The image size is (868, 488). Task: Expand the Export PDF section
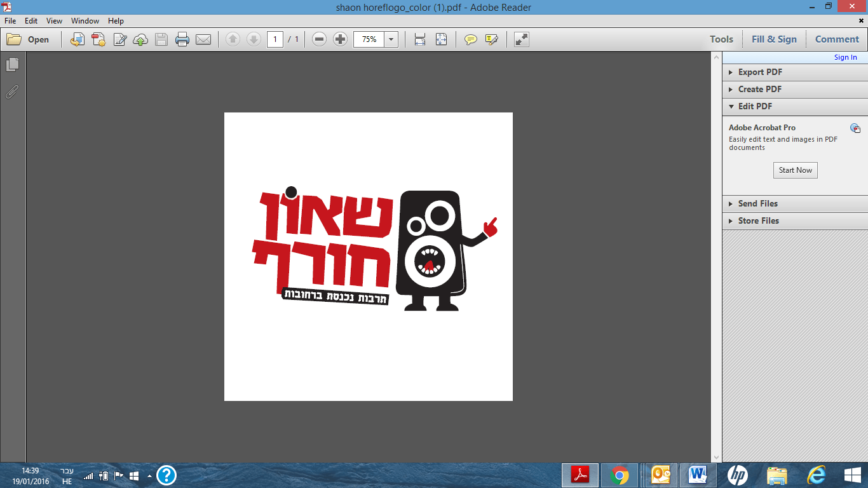coord(760,72)
